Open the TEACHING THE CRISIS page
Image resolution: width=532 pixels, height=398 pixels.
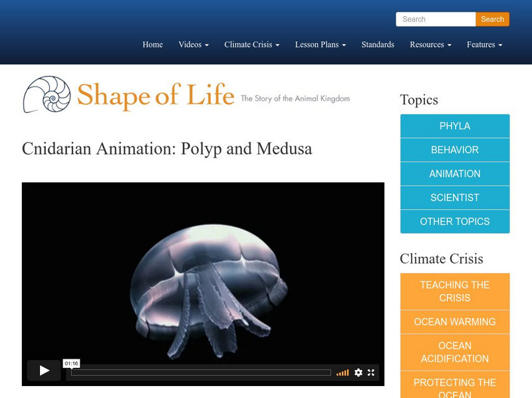pyautogui.click(x=454, y=292)
